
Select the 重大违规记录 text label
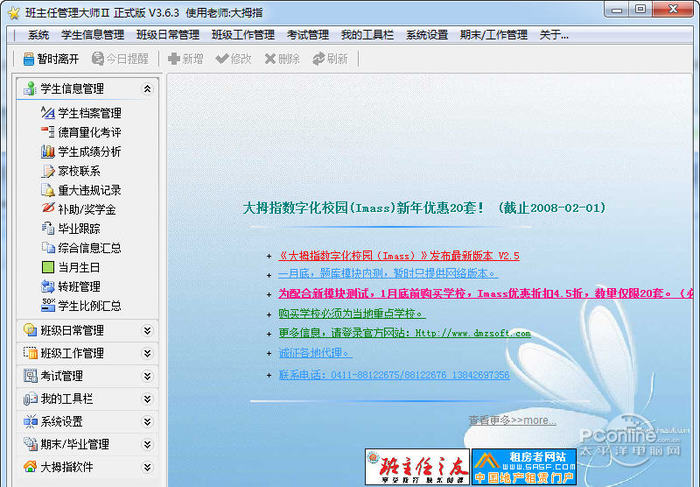tap(90, 190)
